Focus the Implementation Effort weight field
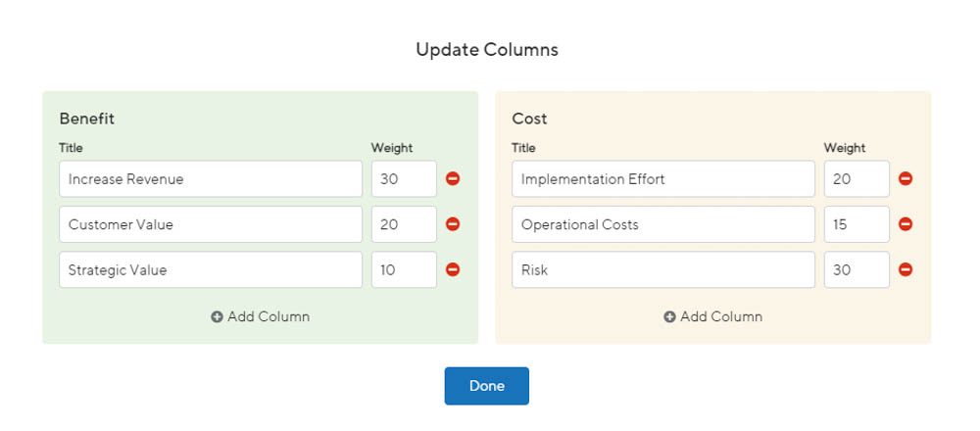Screen dimensions: 980x431 coord(857,179)
